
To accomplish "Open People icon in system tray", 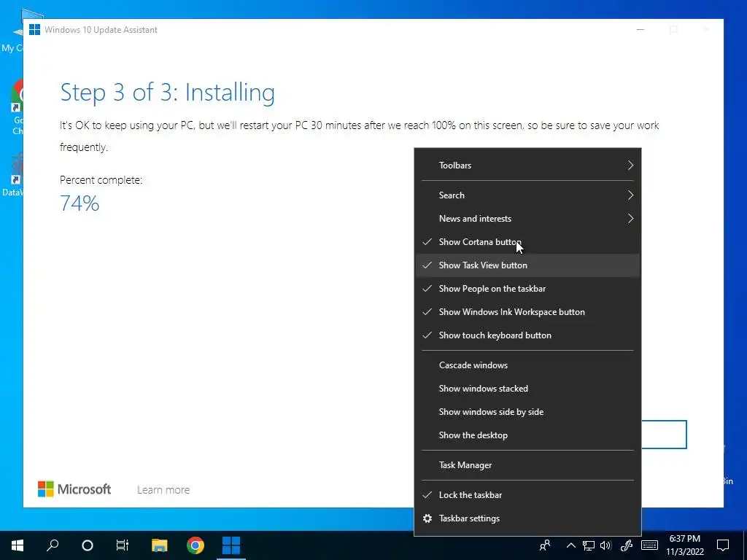I will (x=545, y=545).
